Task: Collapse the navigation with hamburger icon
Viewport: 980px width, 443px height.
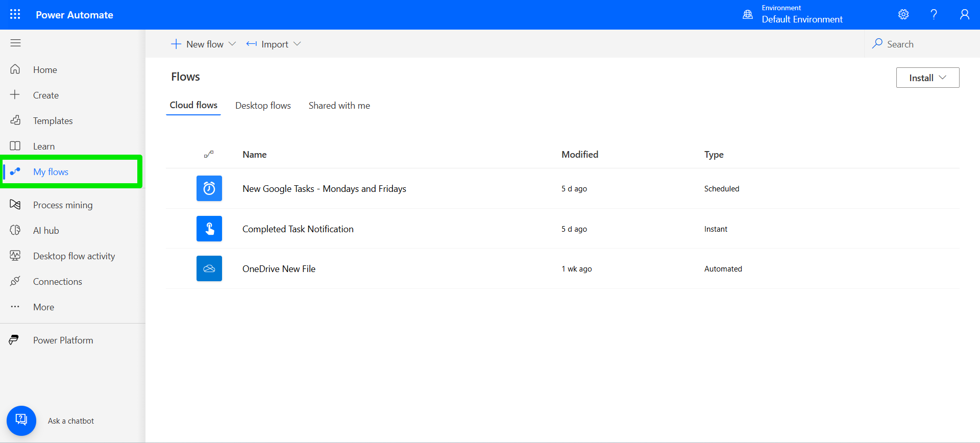Action: point(15,43)
